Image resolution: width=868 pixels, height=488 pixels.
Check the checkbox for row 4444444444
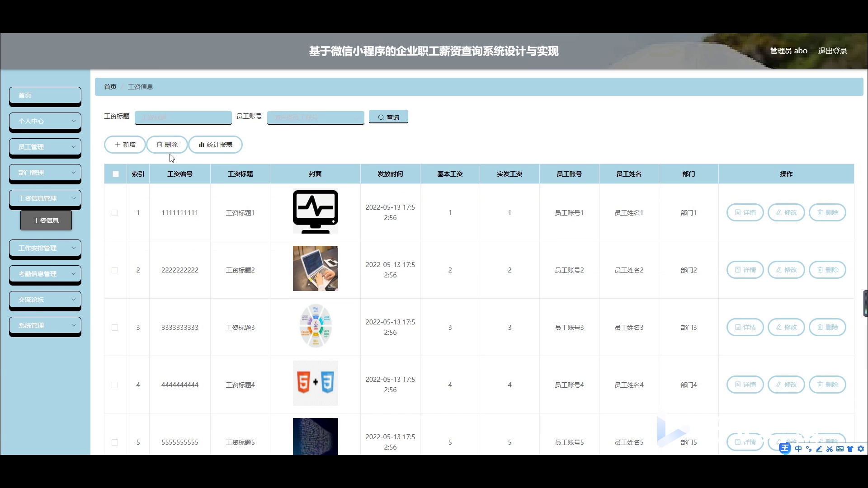[x=115, y=385]
